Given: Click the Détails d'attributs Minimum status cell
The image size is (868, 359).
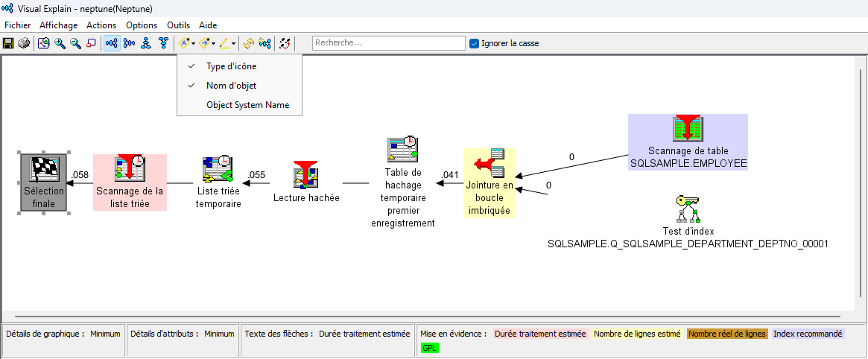Looking at the screenshot, I should (183, 340).
